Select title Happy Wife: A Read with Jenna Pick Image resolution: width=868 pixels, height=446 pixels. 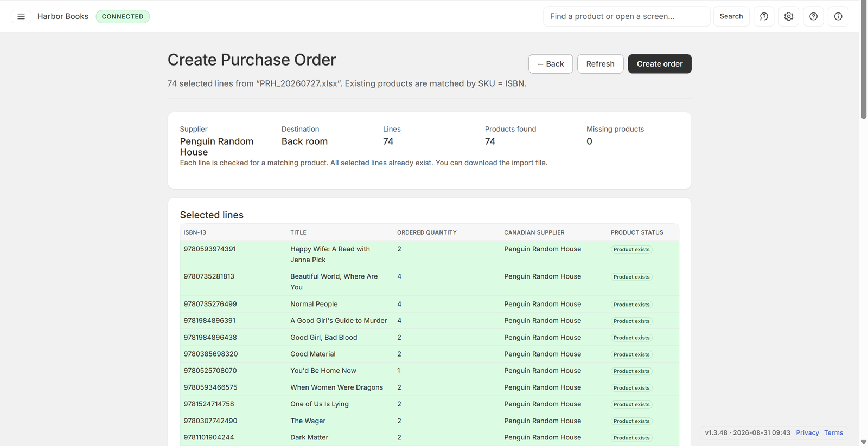click(330, 255)
